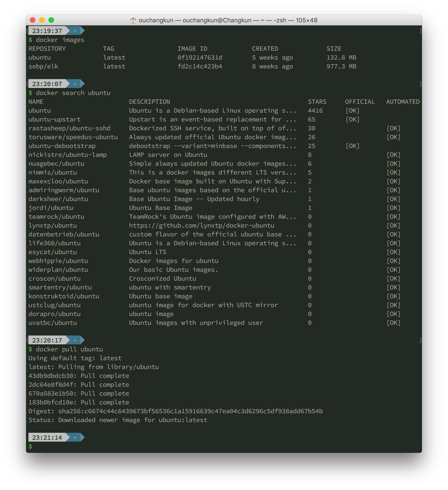Click the image ID 0f192147631d

pos(200,58)
